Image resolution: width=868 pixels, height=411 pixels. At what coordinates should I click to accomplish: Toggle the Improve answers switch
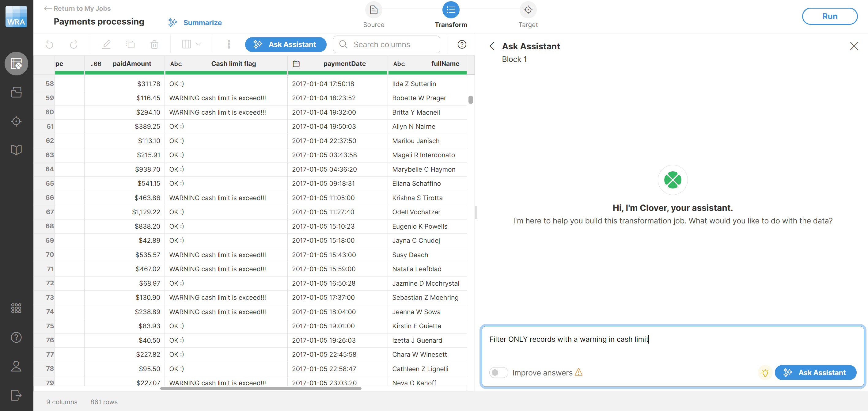pos(498,373)
